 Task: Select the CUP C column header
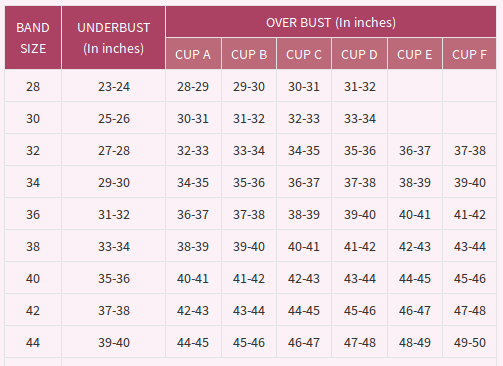304,54
